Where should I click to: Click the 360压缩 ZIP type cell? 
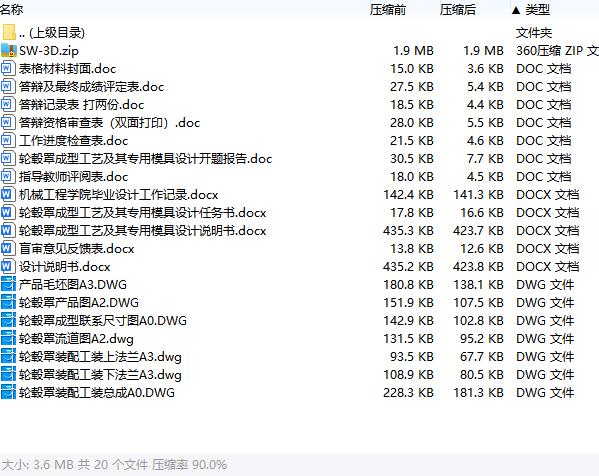coord(557,50)
